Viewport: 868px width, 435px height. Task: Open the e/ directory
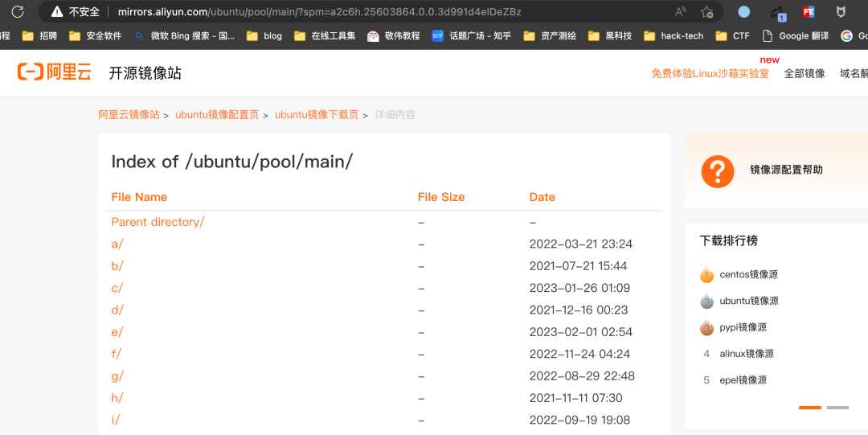point(117,332)
